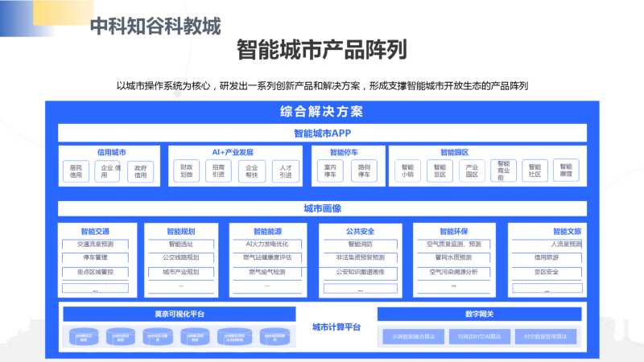The width and height of the screenshot is (644, 362).
Task: Select the 交通流量预测 row
Action: click(95, 245)
